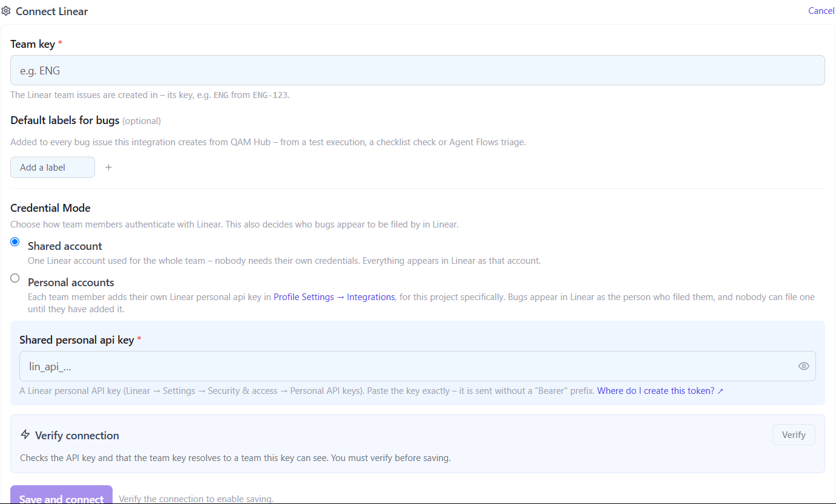
Task: Click Save and connect button
Action: 61,495
